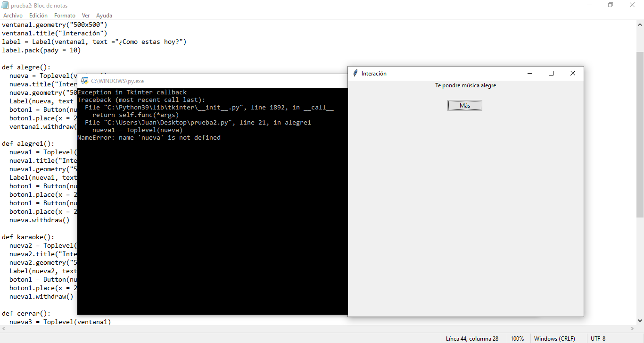Click the ventana1.geometry("500x500") code line

point(55,25)
